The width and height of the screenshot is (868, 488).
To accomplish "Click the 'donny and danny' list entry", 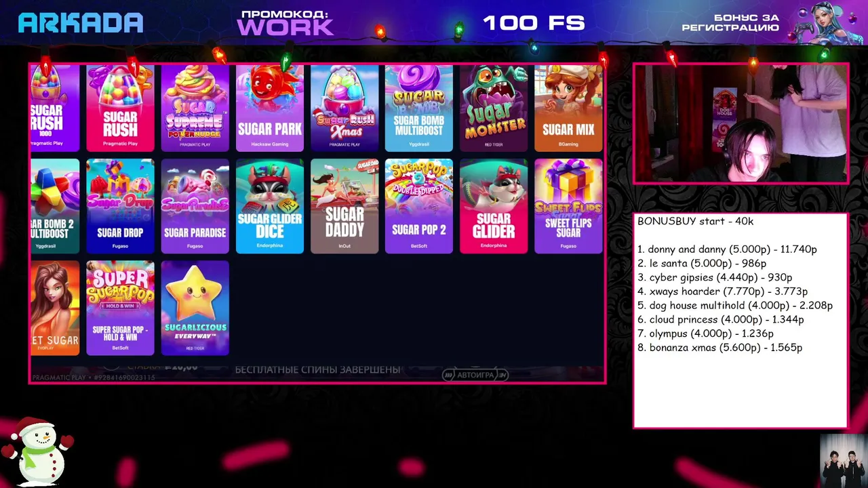I will (x=727, y=249).
